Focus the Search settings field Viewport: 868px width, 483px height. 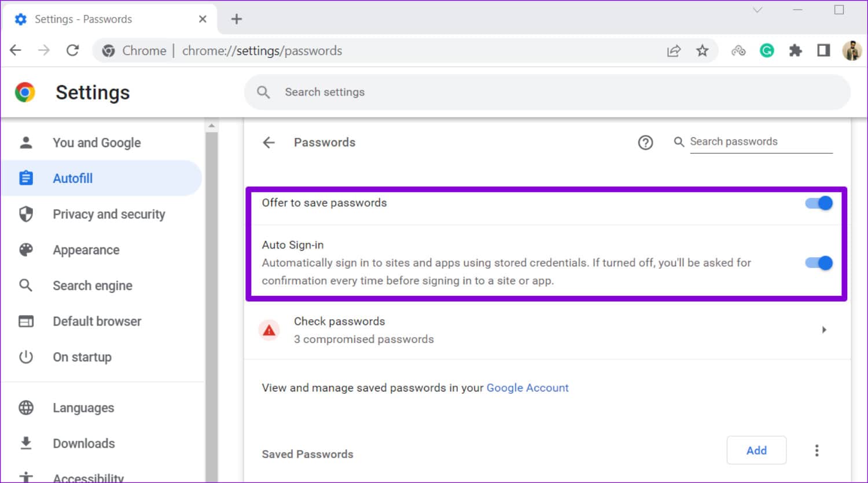point(547,92)
